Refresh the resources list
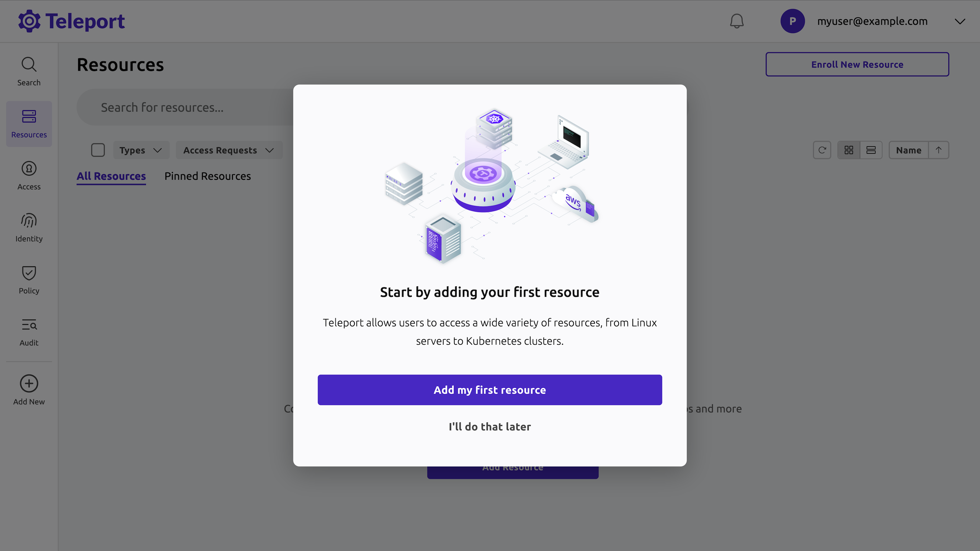The image size is (980, 551). [822, 150]
